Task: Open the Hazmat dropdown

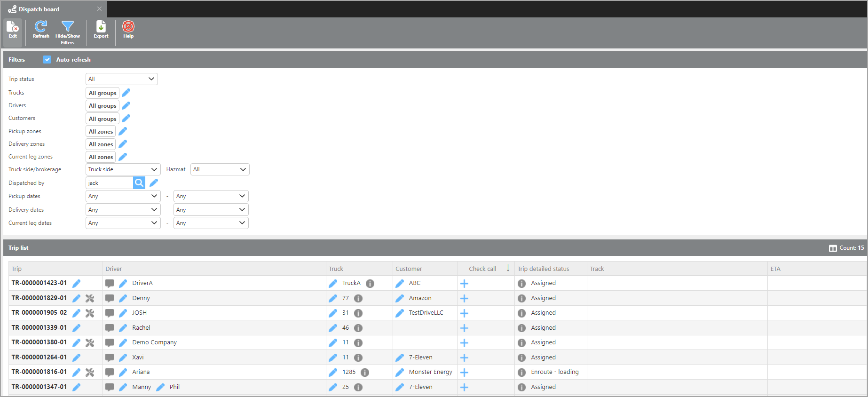Action: click(x=220, y=169)
